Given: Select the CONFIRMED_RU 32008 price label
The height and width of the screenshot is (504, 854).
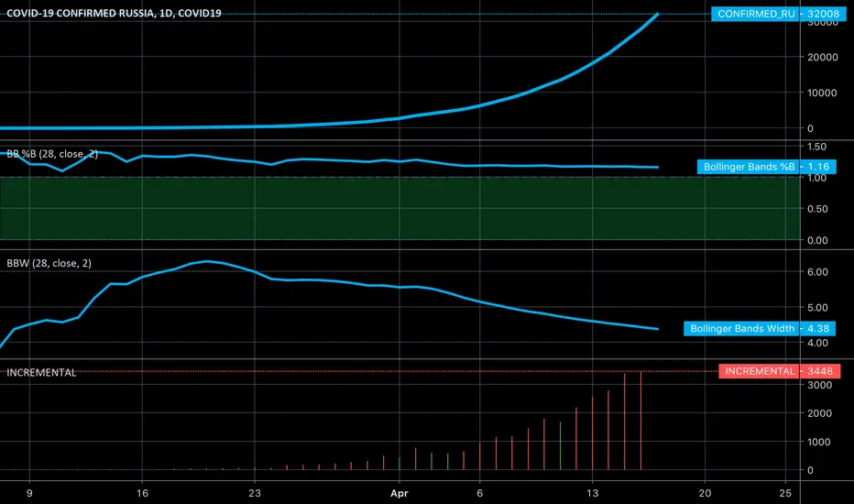Looking at the screenshot, I should click(778, 14).
